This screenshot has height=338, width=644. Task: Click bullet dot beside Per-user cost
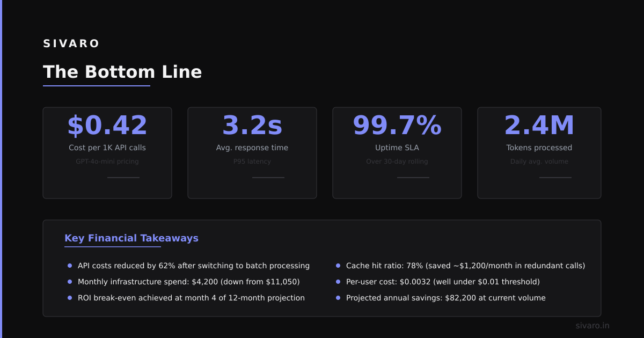(338, 282)
